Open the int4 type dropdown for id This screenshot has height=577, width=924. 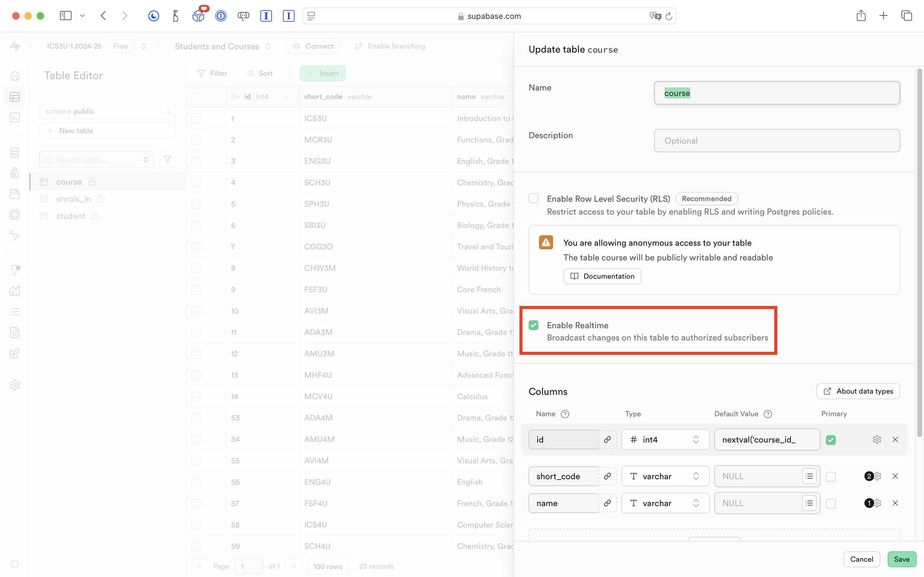[x=665, y=439]
